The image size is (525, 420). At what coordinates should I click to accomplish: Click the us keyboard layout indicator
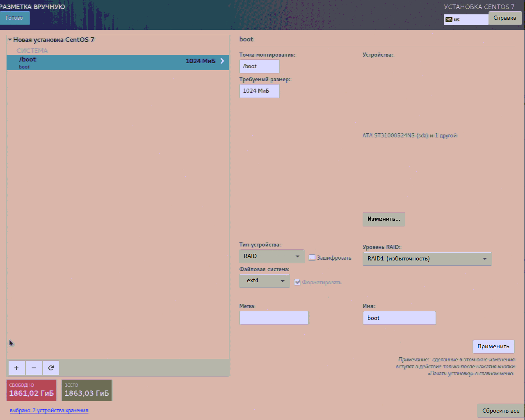click(466, 19)
